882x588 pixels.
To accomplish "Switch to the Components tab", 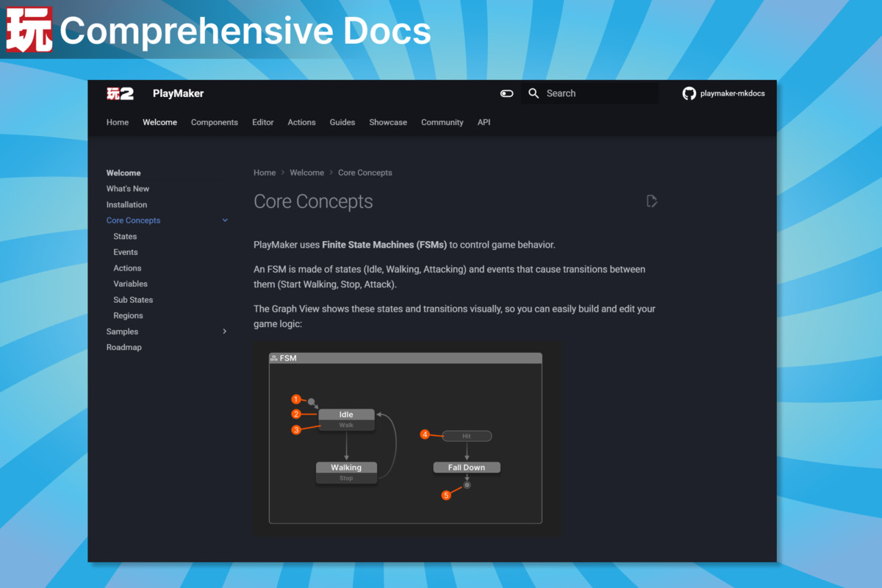I will 215,122.
